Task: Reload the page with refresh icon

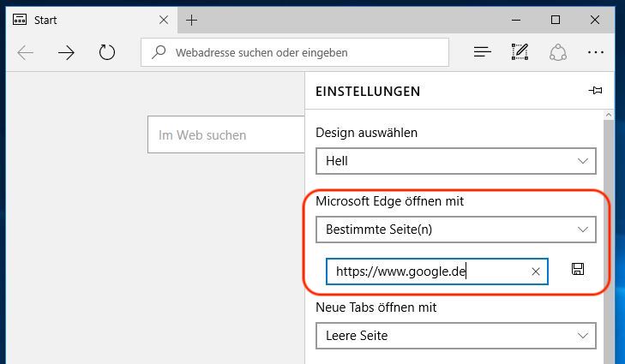Action: (107, 52)
